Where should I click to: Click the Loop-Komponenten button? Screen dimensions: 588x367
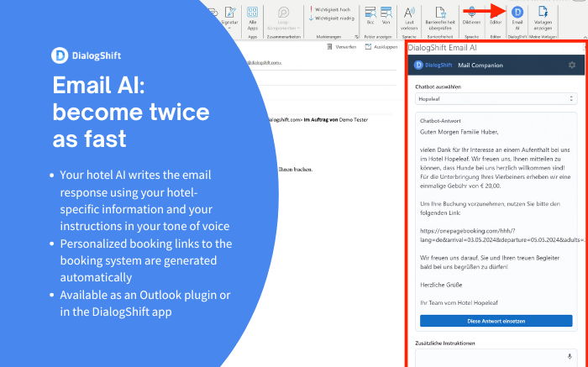tap(283, 18)
